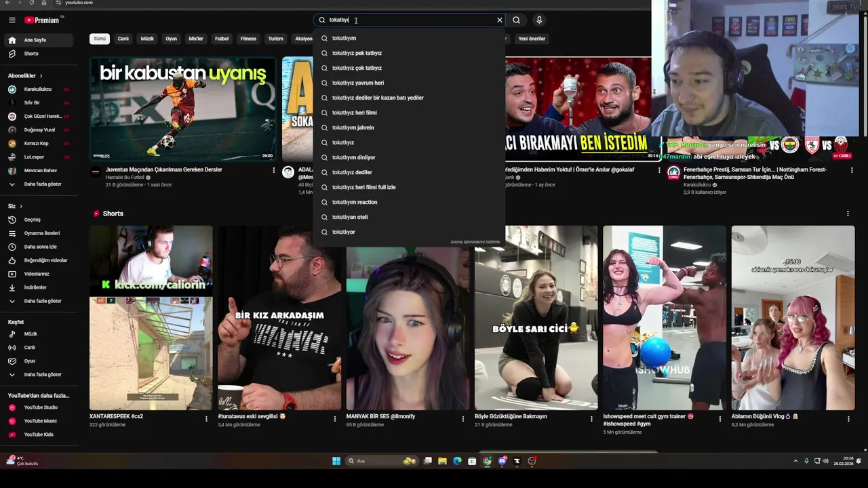Screen dimensions: 868x488
Task: Open YouTube Studio link
Action: click(37, 407)
